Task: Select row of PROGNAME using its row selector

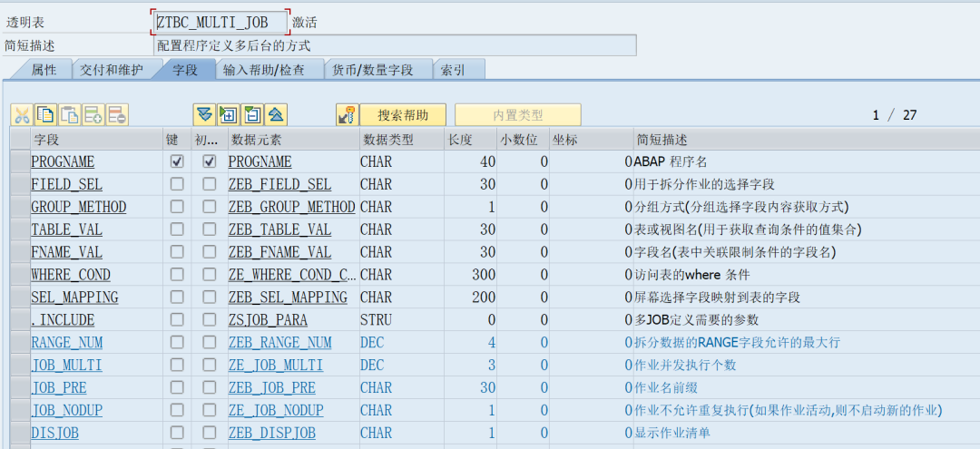Action: coord(21,161)
